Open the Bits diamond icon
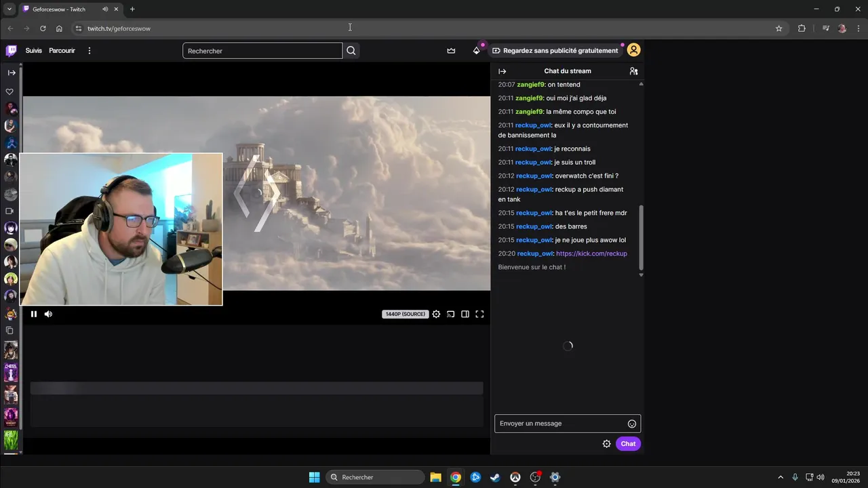Screen dimensions: 868x488 click(x=477, y=51)
